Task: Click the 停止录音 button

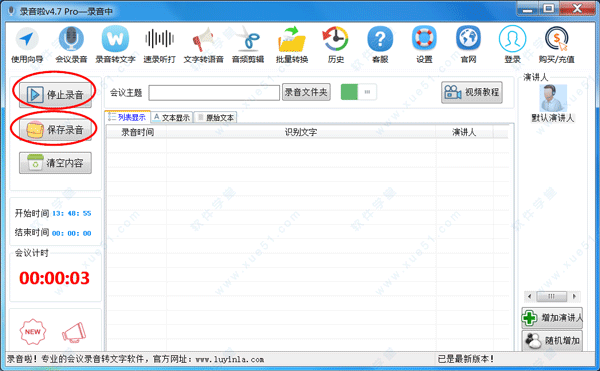Action: coord(55,94)
